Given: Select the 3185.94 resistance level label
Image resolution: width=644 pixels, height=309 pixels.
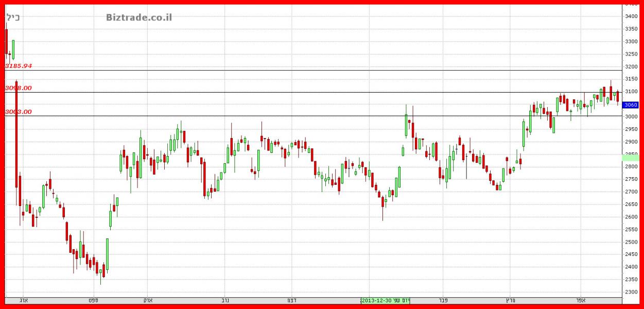Looking at the screenshot, I should [19, 66].
